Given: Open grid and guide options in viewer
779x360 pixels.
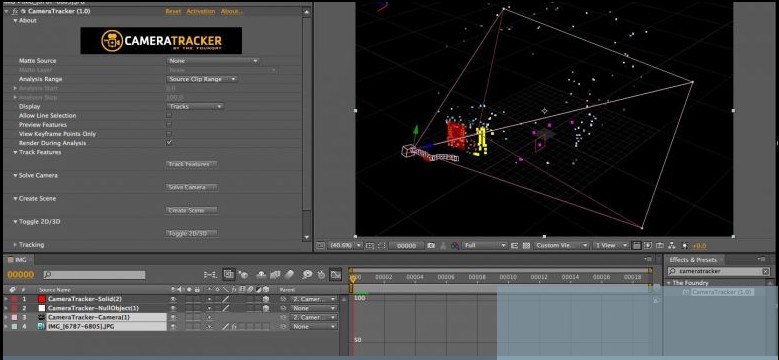Looking at the screenshot, I should pyautogui.click(x=370, y=245).
